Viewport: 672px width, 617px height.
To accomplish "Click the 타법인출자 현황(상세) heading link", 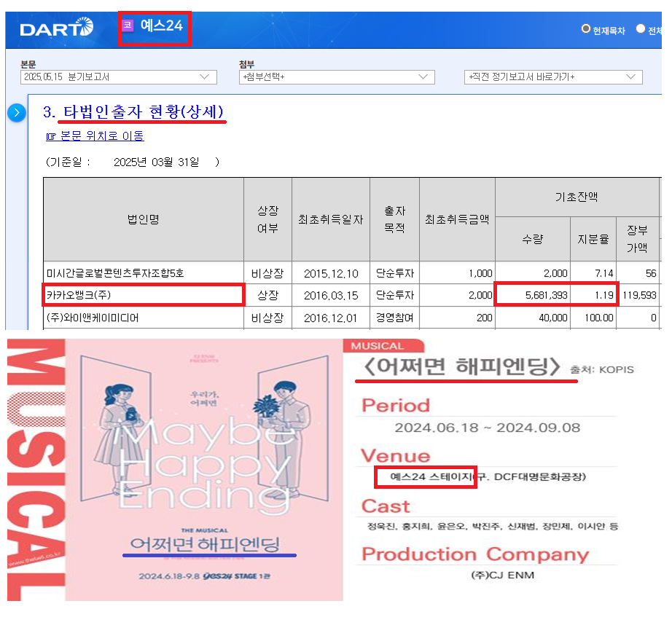I will coord(143,112).
